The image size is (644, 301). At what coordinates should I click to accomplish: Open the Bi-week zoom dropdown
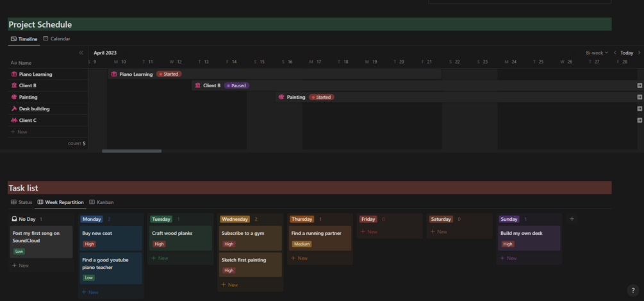coord(597,53)
